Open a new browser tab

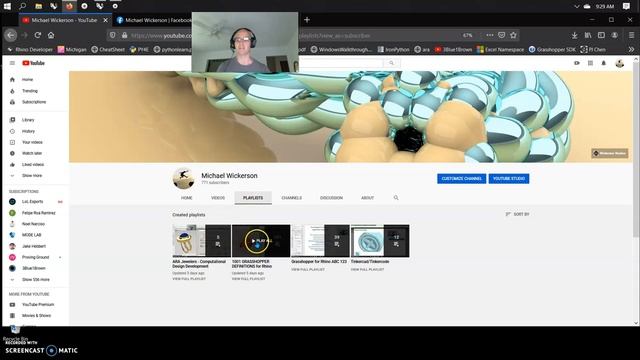click(307, 20)
